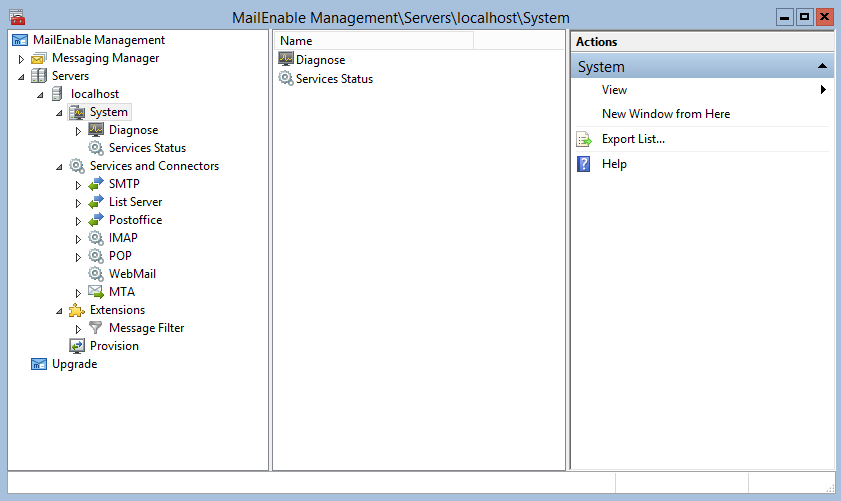Screen dimensions: 841x501
Task: Expand the SMTP node
Action: (x=78, y=185)
